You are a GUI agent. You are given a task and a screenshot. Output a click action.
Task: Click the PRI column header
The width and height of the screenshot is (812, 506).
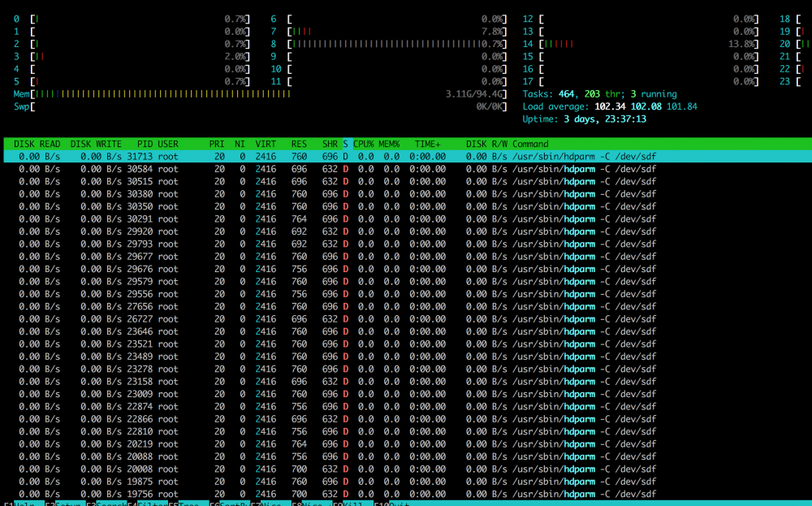point(217,144)
